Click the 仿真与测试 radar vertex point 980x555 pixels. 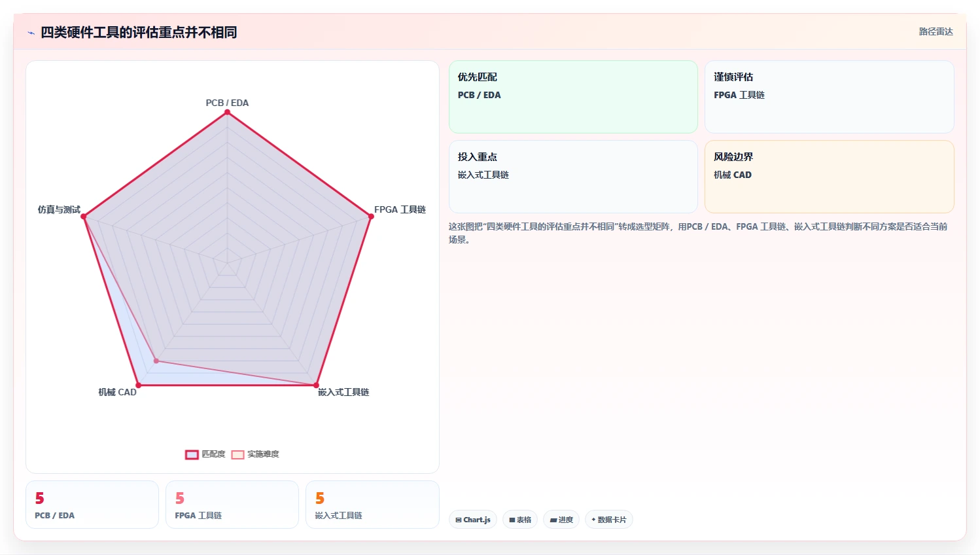click(84, 216)
